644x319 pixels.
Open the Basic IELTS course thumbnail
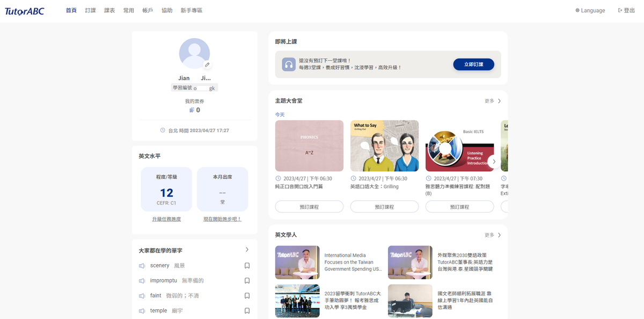(459, 146)
